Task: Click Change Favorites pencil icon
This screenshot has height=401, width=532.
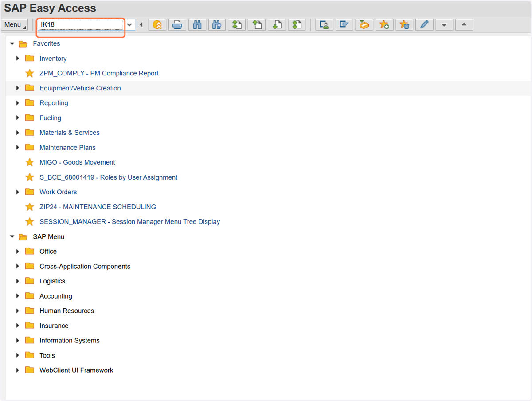Action: tap(424, 25)
